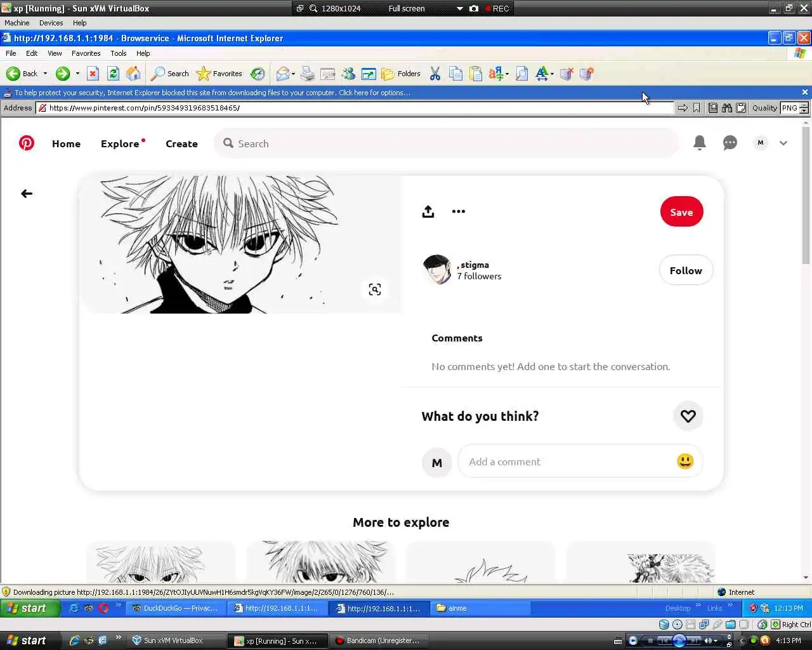Click the guest XP Start button
This screenshot has height=650, width=812.
click(x=30, y=608)
